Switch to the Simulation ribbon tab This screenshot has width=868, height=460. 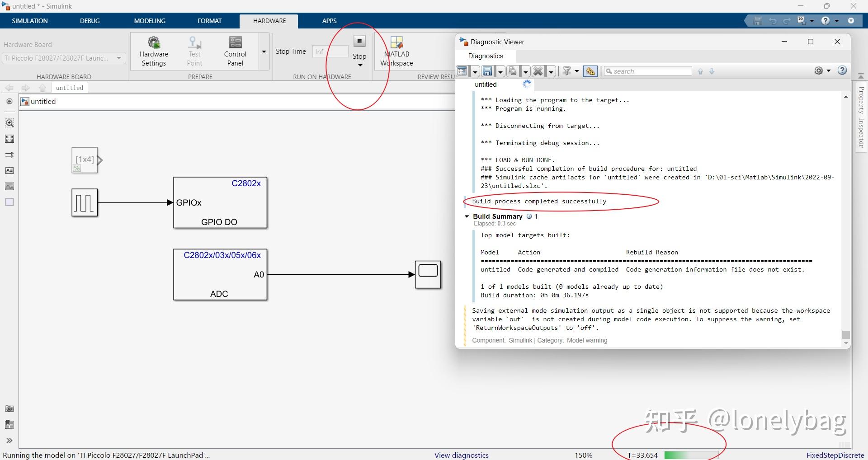point(29,21)
